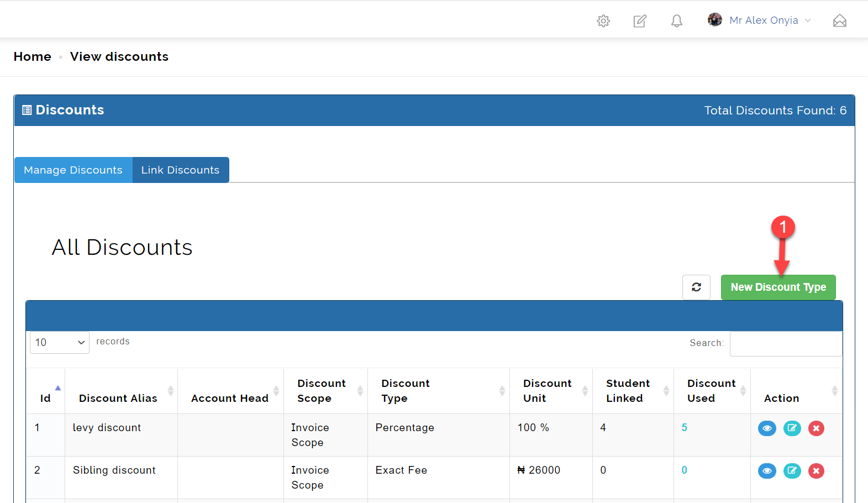Sort by Discount Scope column
Image resolution: width=868 pixels, height=503 pixels.
click(325, 391)
